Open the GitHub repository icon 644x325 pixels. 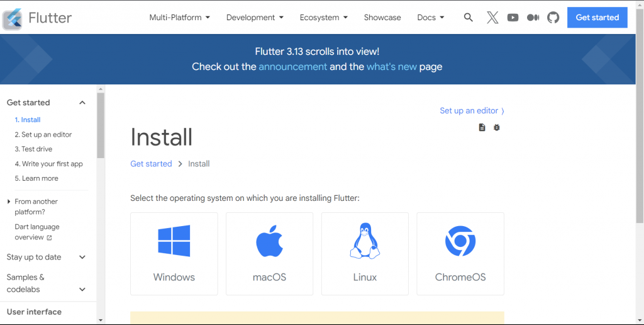click(x=553, y=17)
